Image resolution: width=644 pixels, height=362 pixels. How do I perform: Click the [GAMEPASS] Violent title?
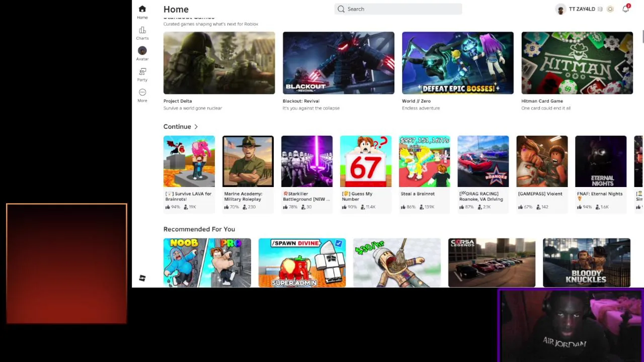[540, 194]
